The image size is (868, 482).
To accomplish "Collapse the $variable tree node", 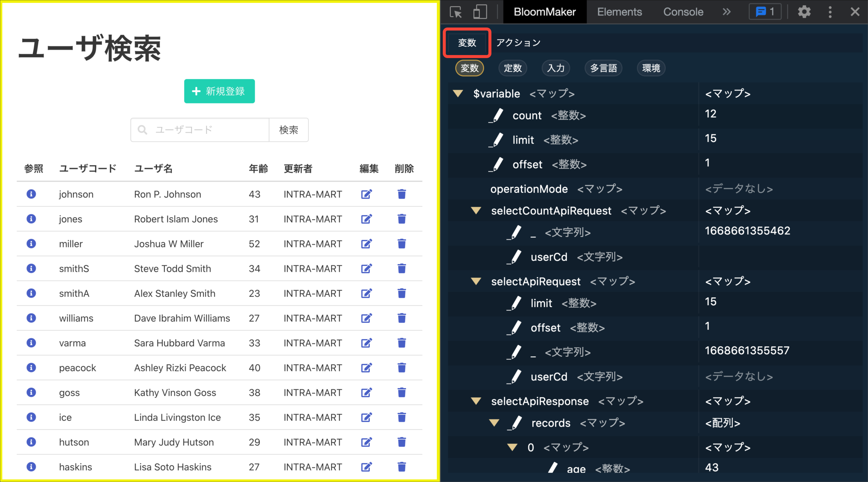I will (x=458, y=93).
